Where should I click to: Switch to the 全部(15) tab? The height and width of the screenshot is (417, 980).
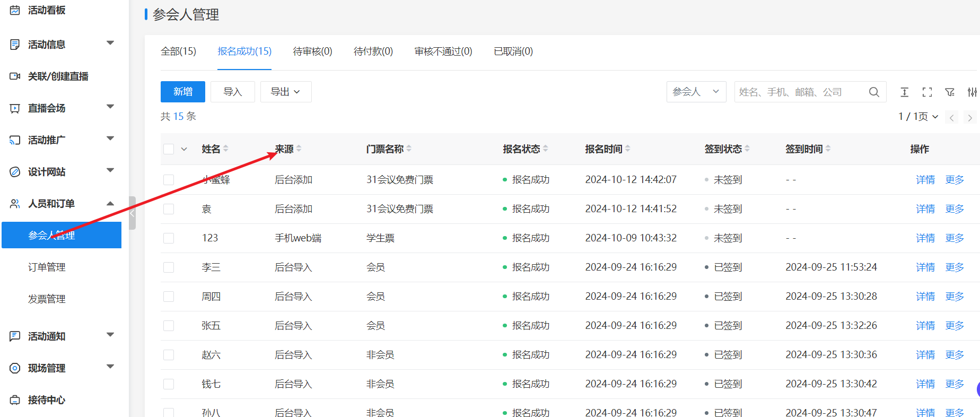(x=178, y=51)
